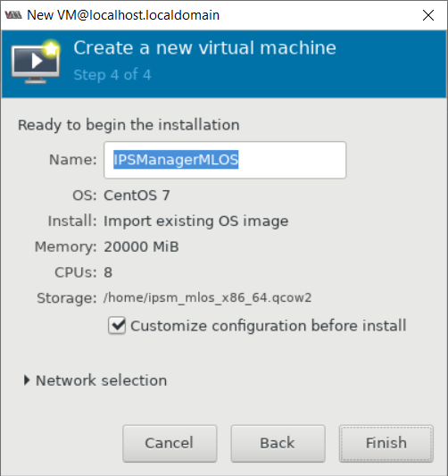448x476 pixels.
Task: Uncheck Customize configuration before install
Action: [x=117, y=325]
